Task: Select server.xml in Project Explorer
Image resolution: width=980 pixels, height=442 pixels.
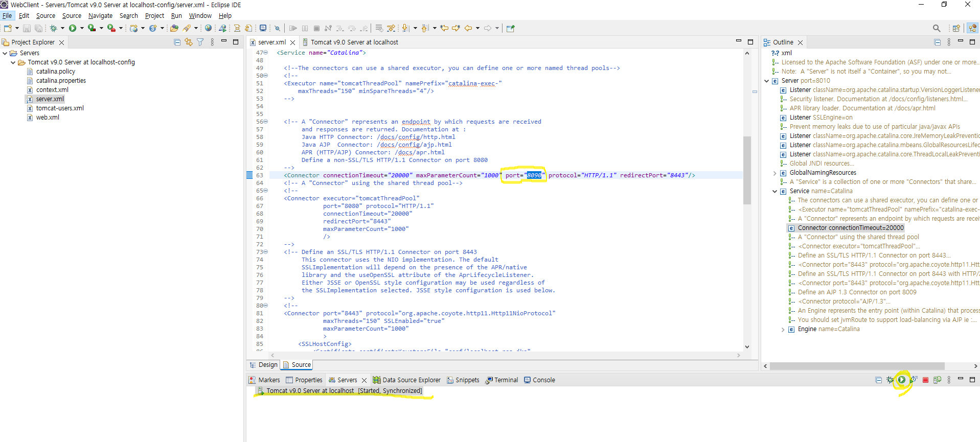Action: [x=50, y=99]
